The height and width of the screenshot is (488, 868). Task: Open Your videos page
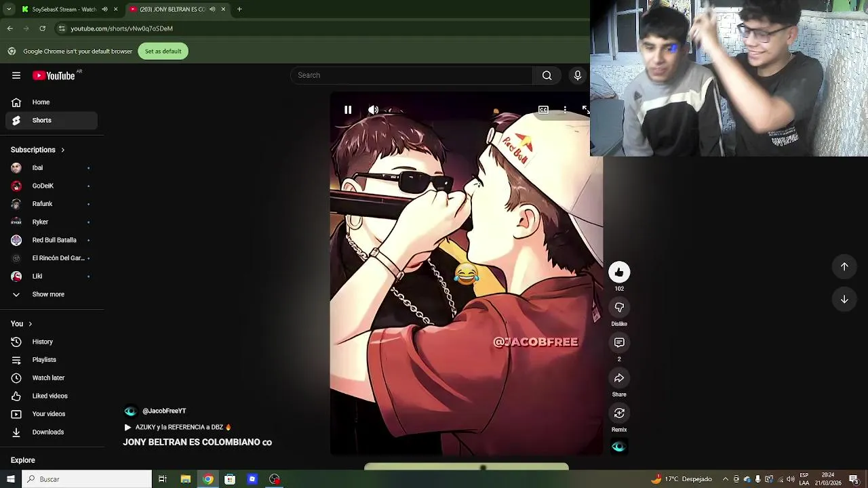pos(52,414)
